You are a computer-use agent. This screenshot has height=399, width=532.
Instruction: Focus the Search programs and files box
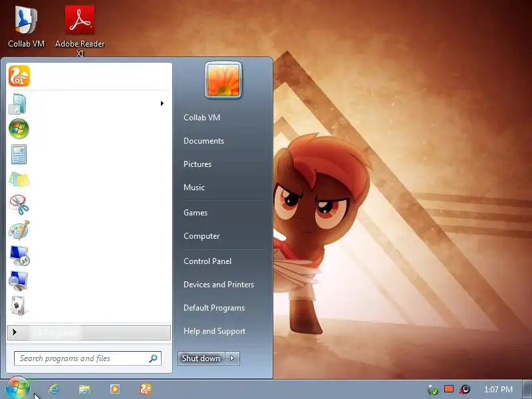pyautogui.click(x=88, y=358)
